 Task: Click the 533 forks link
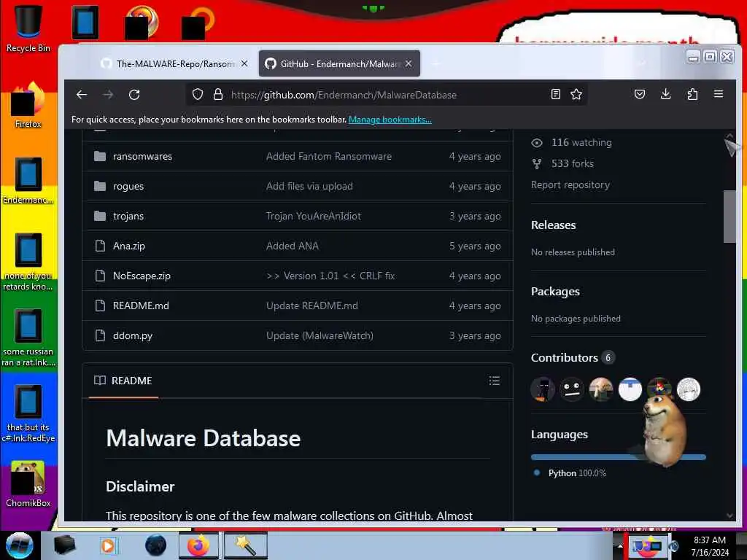coord(563,163)
